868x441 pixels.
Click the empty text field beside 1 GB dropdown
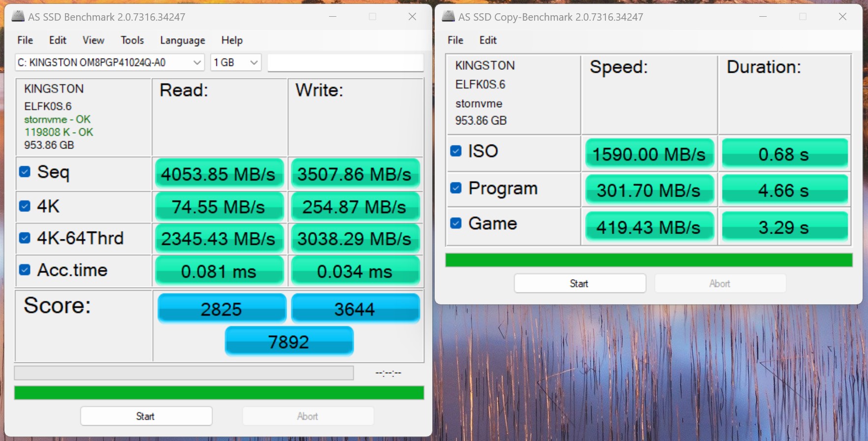click(x=345, y=62)
